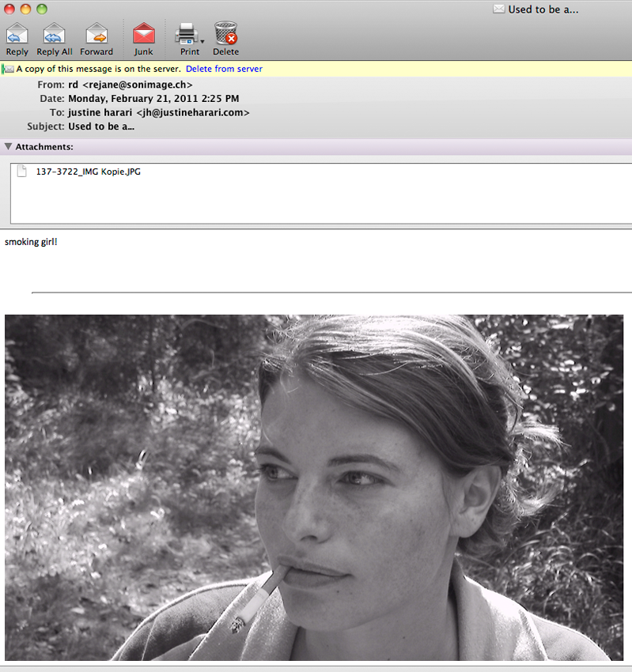Click the Delete from server link
This screenshot has width=632, height=672.
tap(224, 69)
